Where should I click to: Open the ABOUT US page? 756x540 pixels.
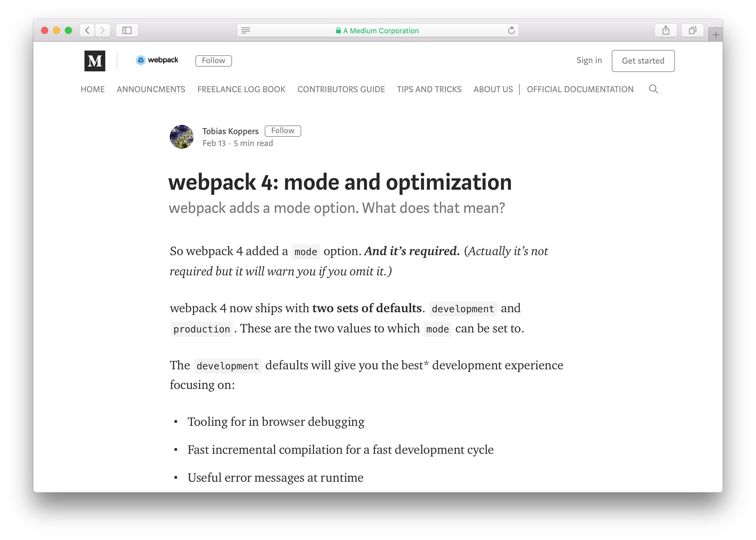coord(493,89)
